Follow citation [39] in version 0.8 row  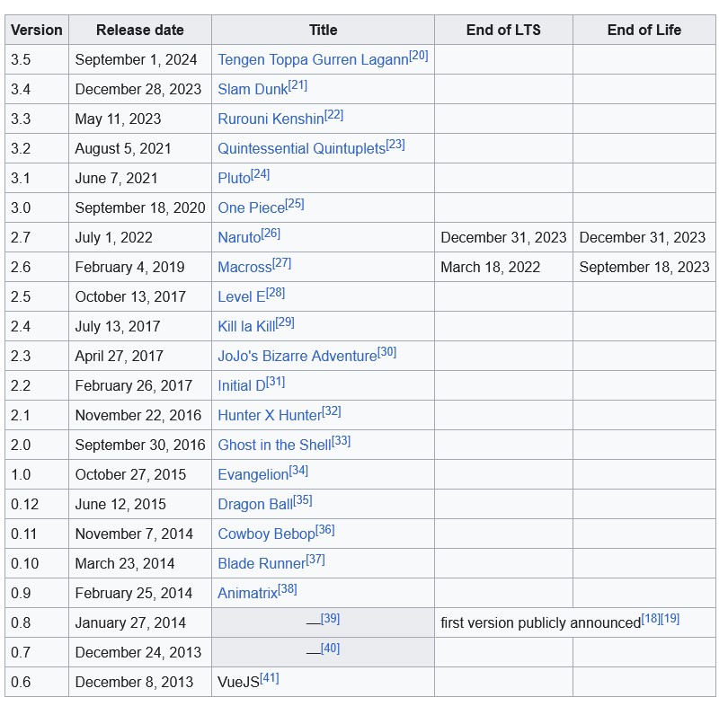[x=330, y=619]
